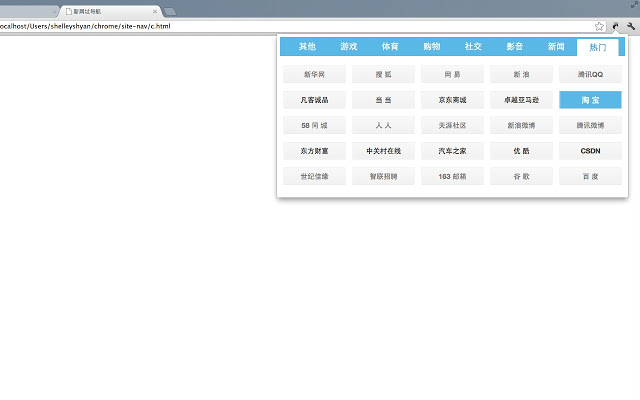Choose the 世纪佳缘 site button

click(x=314, y=176)
